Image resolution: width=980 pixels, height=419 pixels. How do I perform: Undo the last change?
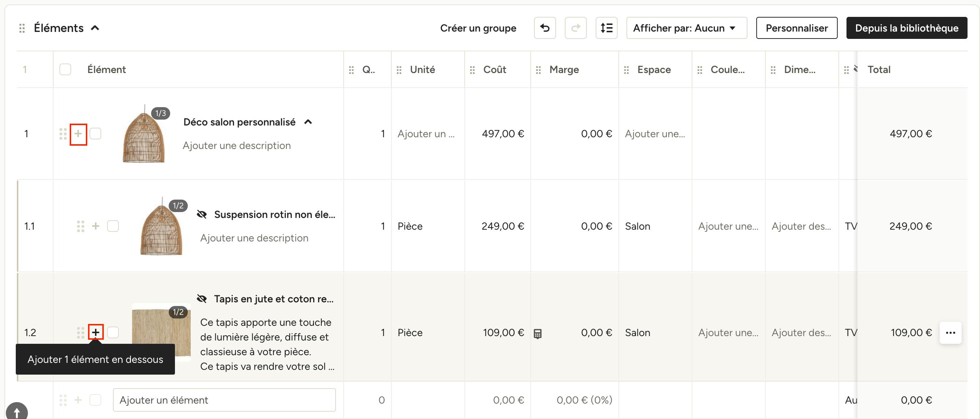pyautogui.click(x=544, y=28)
